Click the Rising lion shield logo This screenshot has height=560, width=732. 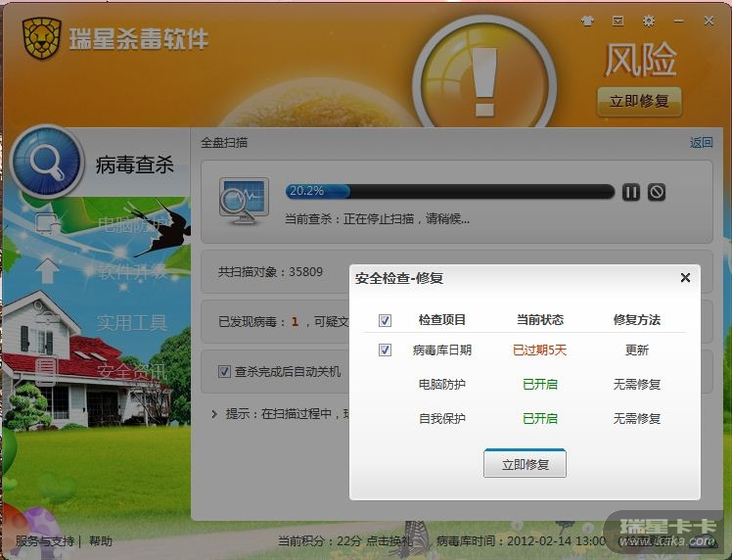(41, 38)
